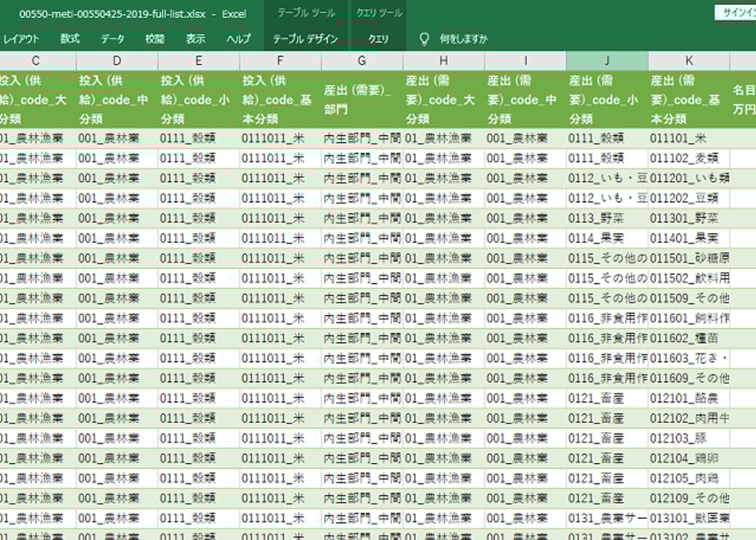Click cell 0114_果実 in column J
This screenshot has height=540, width=756.
tap(607, 238)
